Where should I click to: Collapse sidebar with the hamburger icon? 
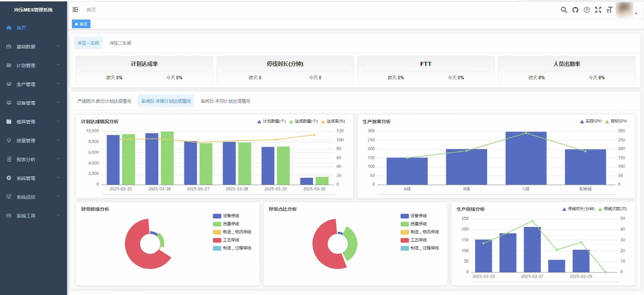[x=76, y=10]
